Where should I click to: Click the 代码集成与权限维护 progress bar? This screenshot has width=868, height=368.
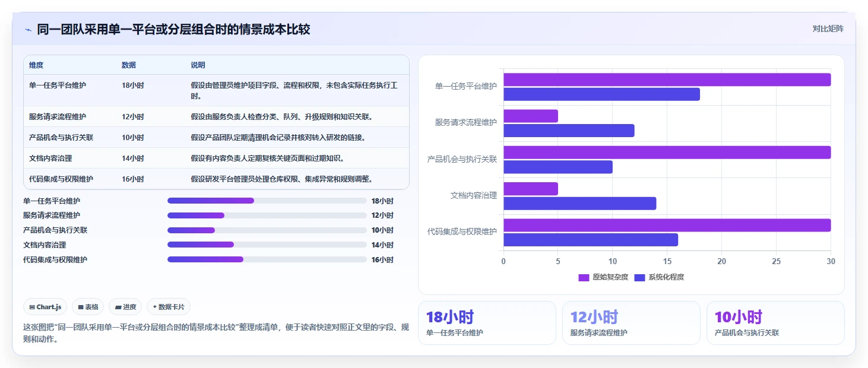[x=267, y=259]
